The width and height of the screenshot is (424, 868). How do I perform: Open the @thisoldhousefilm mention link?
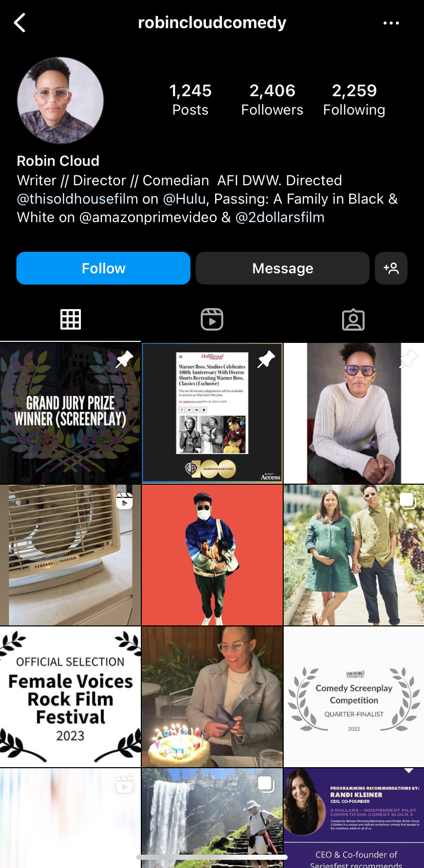point(77,199)
